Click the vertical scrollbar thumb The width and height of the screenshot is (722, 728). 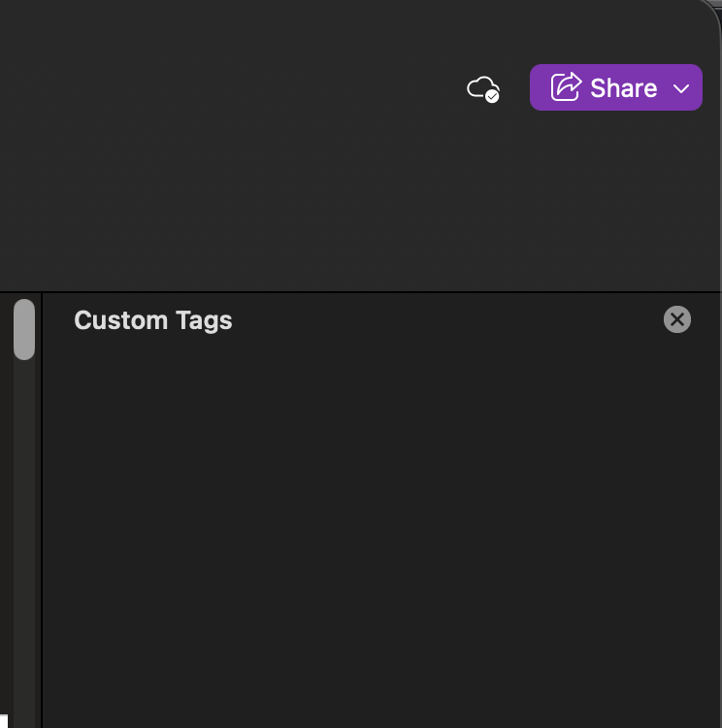24,329
